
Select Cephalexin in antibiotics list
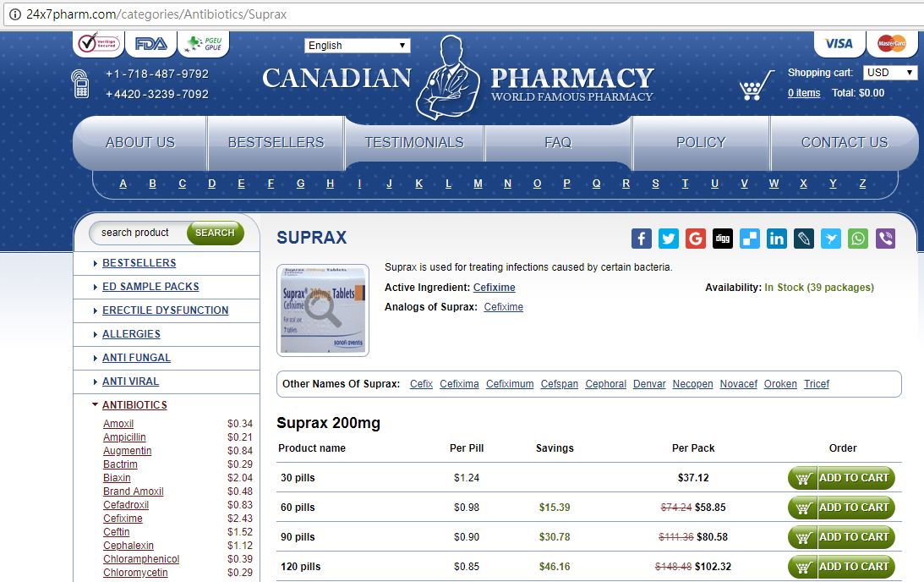[128, 546]
